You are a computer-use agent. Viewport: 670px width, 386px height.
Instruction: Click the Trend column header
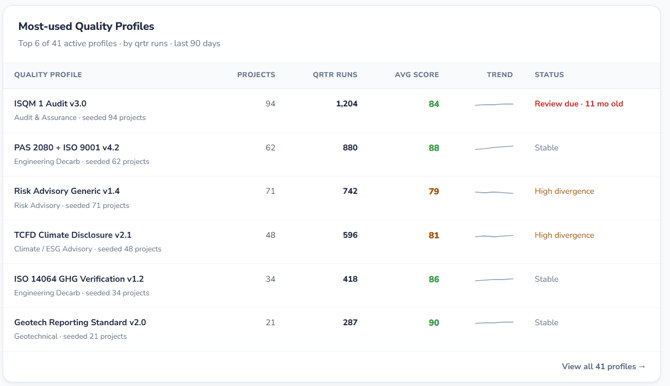500,74
